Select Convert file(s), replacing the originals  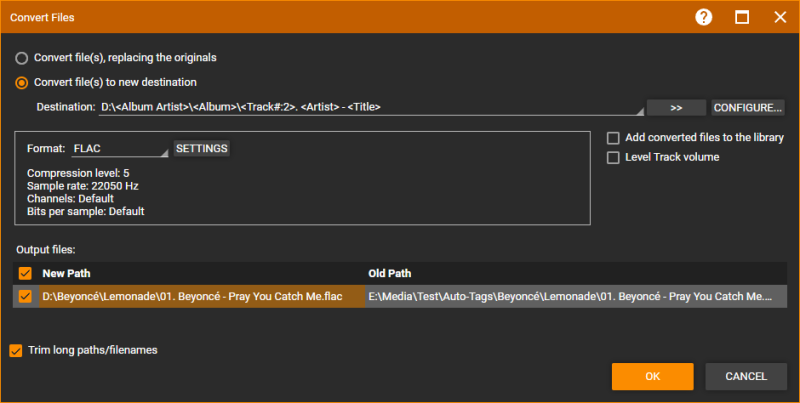(x=21, y=58)
